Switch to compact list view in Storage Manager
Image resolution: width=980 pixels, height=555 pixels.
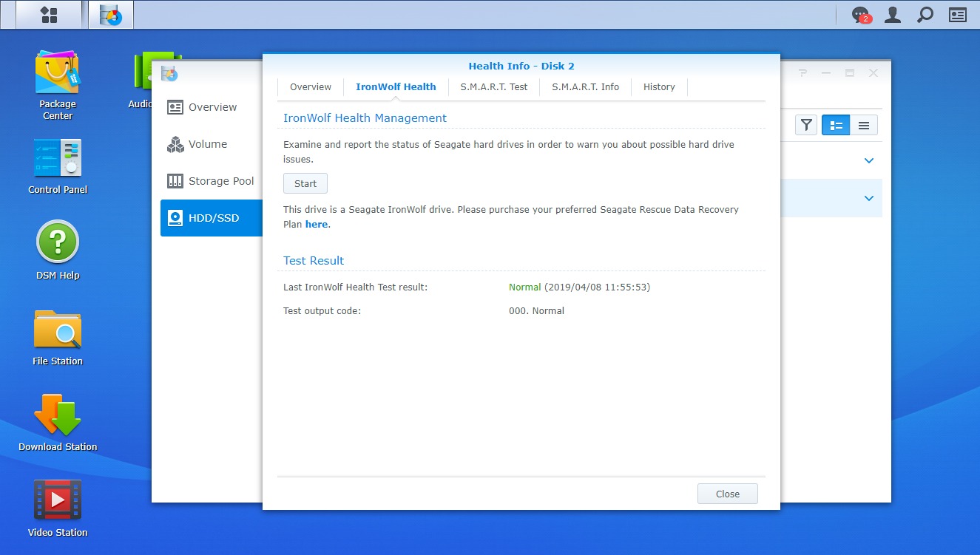click(x=863, y=125)
